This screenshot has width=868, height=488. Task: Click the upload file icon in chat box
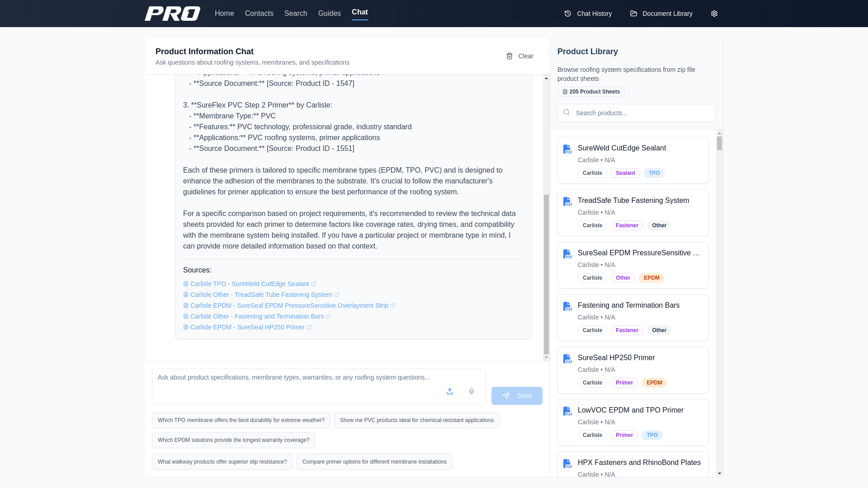point(450,391)
